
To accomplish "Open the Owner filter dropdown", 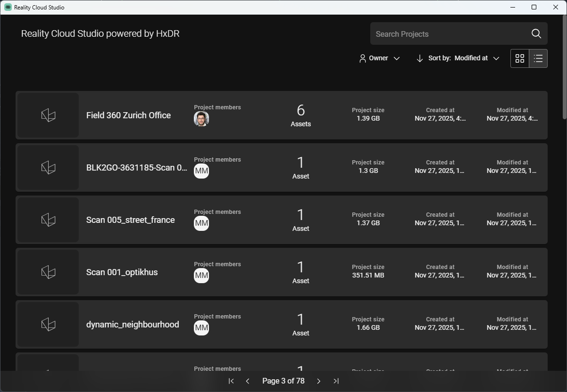I will click(x=379, y=58).
